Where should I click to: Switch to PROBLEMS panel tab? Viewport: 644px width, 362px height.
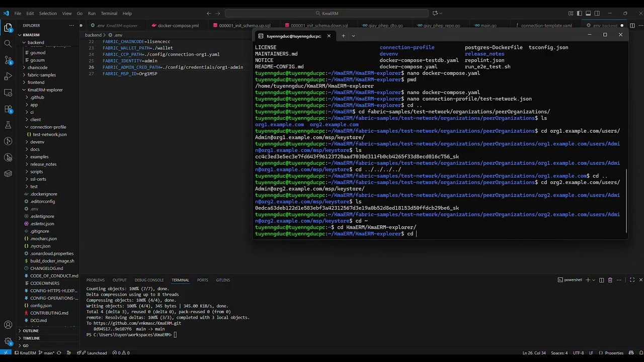point(95,280)
